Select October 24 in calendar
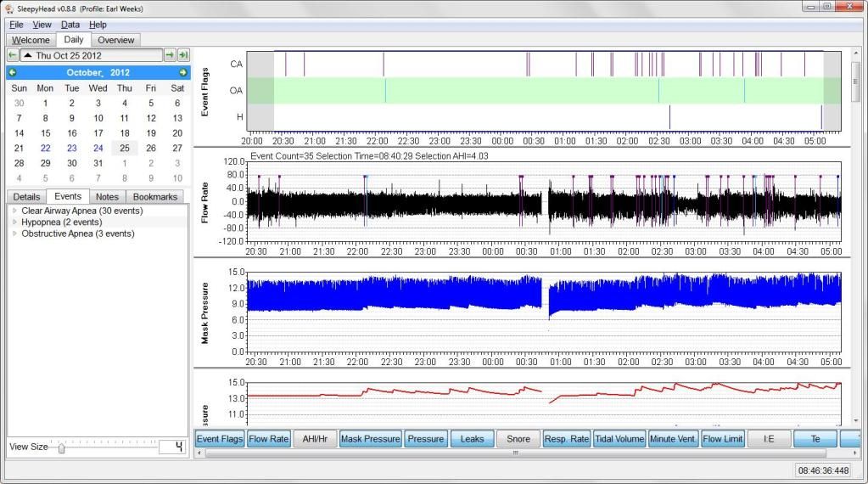The height and width of the screenshot is (484, 868). tap(98, 149)
